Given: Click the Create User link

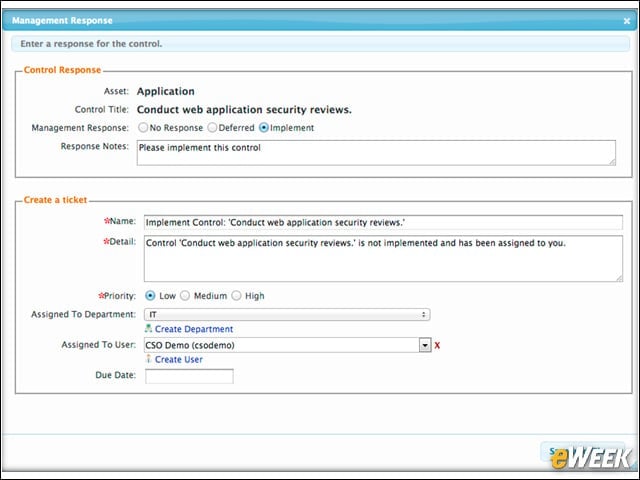Looking at the screenshot, I should pyautogui.click(x=179, y=360).
